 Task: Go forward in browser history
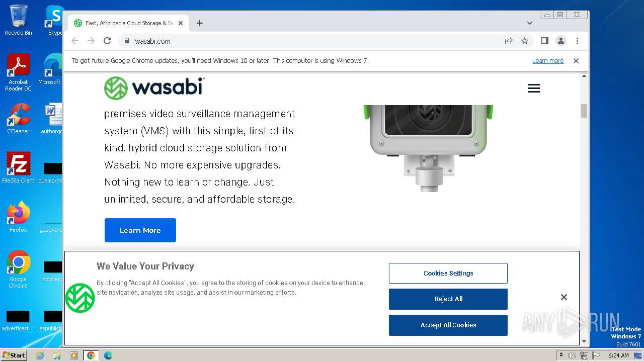click(91, 41)
